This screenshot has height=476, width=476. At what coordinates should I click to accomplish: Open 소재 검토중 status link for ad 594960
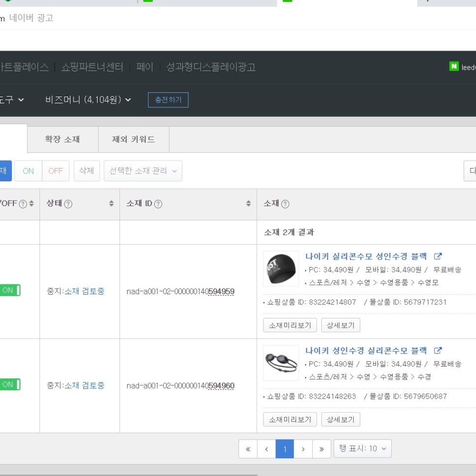[x=84, y=385]
